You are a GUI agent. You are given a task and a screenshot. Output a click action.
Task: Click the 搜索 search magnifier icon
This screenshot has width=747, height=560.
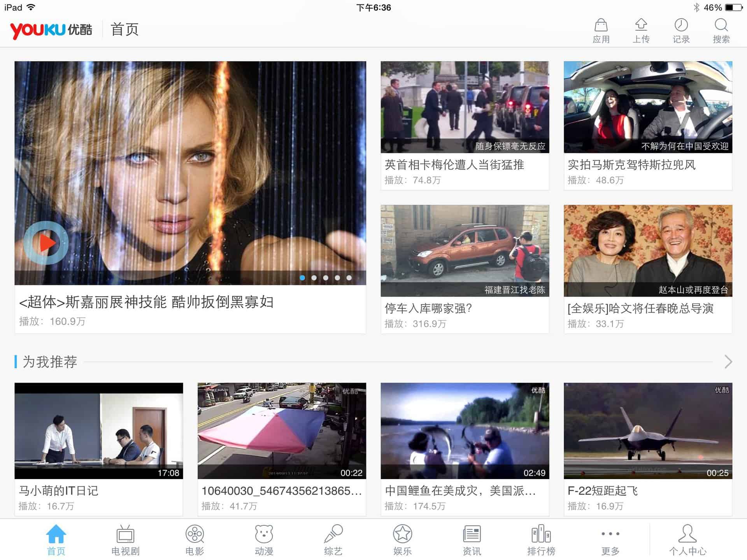pos(721,26)
